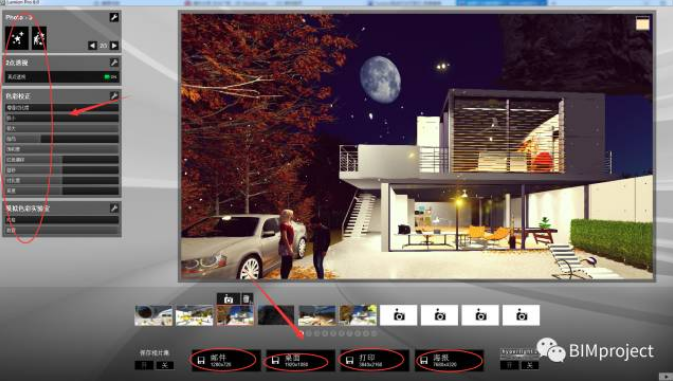Viewport: 673px width, 381px height.
Task: Render using the 海报 7680x4320 button
Action: [449, 360]
